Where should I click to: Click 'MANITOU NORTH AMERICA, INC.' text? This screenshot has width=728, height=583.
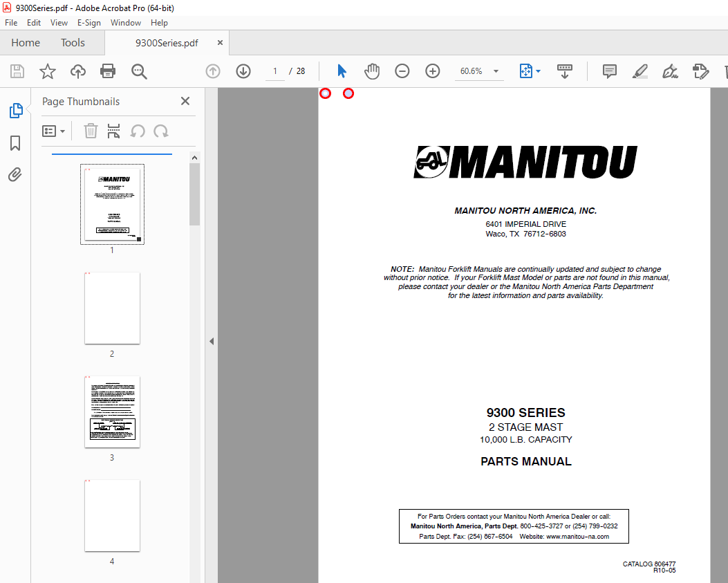point(525,211)
